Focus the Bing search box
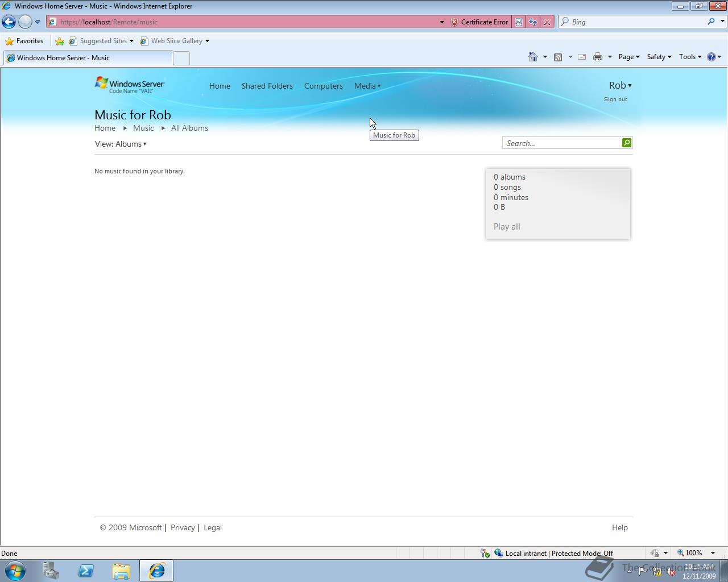 637,22
